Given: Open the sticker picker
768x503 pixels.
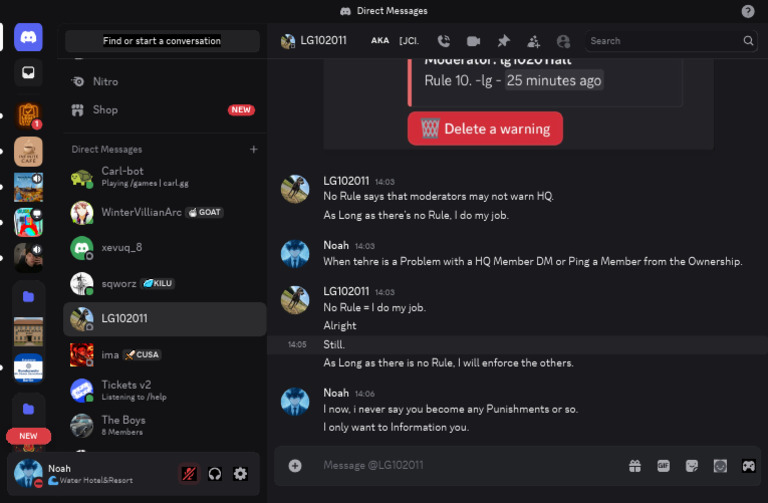Looking at the screenshot, I should click(692, 466).
